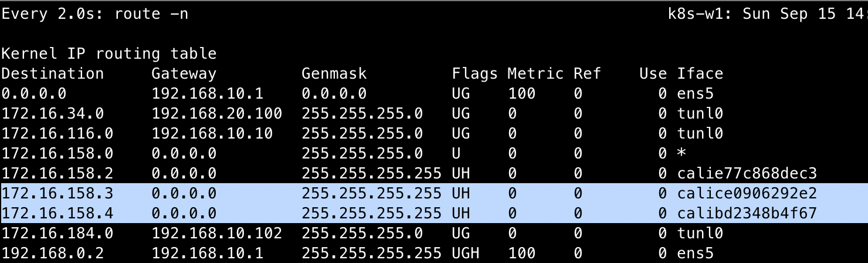
Task: Click genmask 0.0.0.0 in the default route row
Action: [x=334, y=93]
